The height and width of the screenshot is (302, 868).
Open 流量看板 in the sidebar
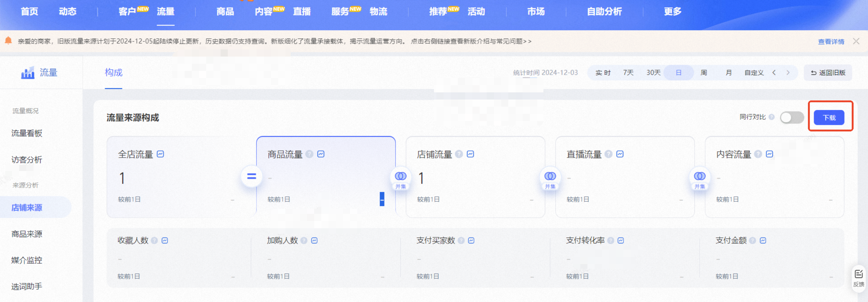[27, 133]
